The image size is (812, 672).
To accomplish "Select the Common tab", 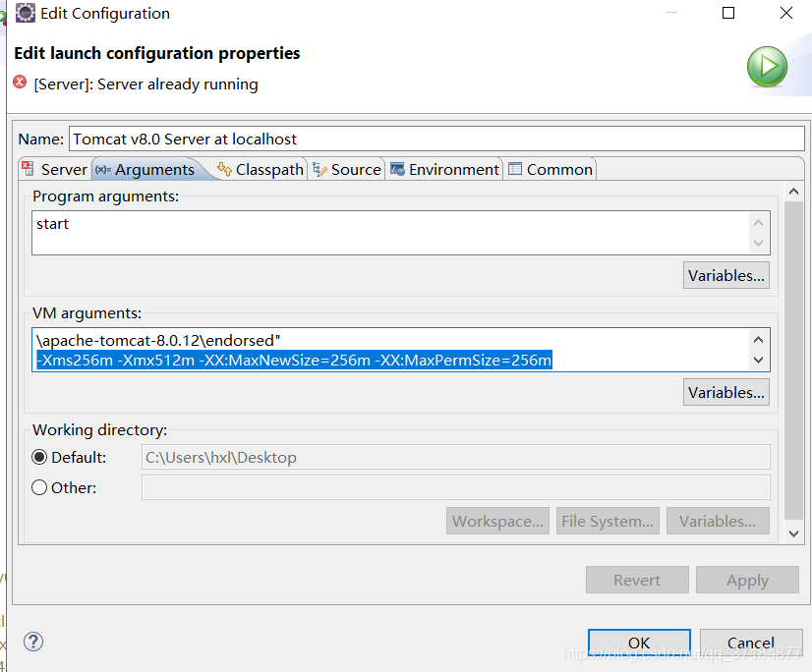I will pos(551,169).
